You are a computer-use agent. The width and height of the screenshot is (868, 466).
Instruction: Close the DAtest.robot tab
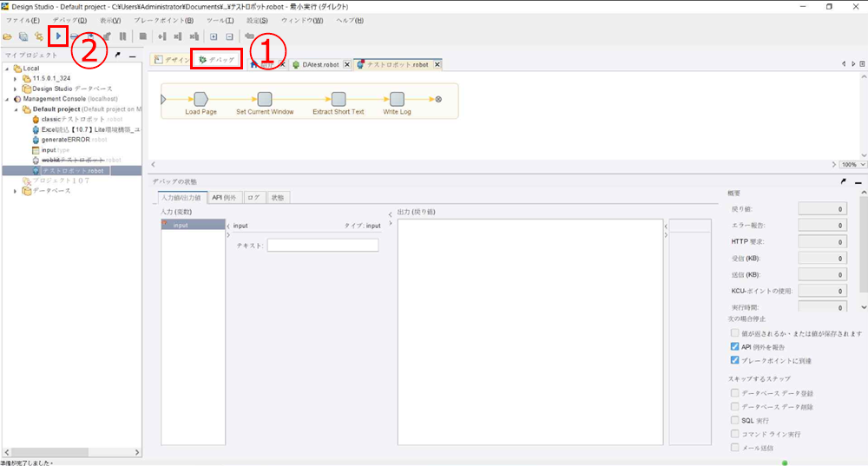pyautogui.click(x=347, y=65)
